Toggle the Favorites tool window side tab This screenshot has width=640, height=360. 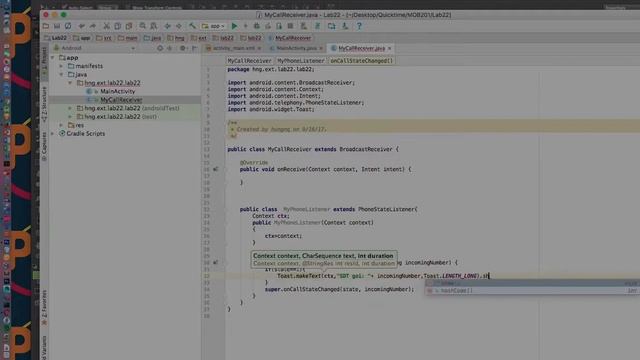(44, 307)
